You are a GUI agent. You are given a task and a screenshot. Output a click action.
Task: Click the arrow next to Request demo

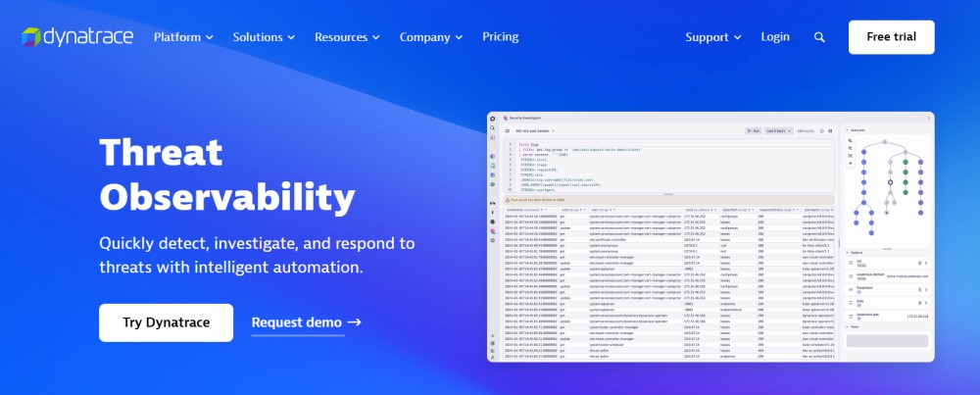354,322
